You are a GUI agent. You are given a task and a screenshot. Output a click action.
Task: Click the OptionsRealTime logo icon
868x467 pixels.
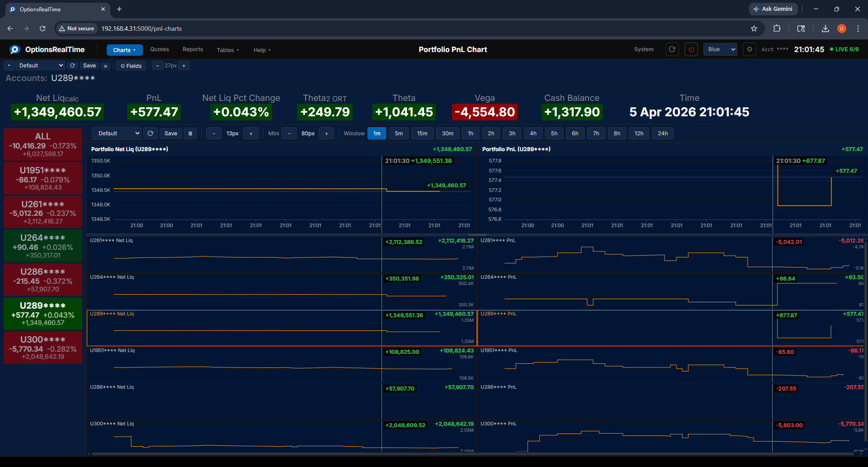click(x=15, y=49)
